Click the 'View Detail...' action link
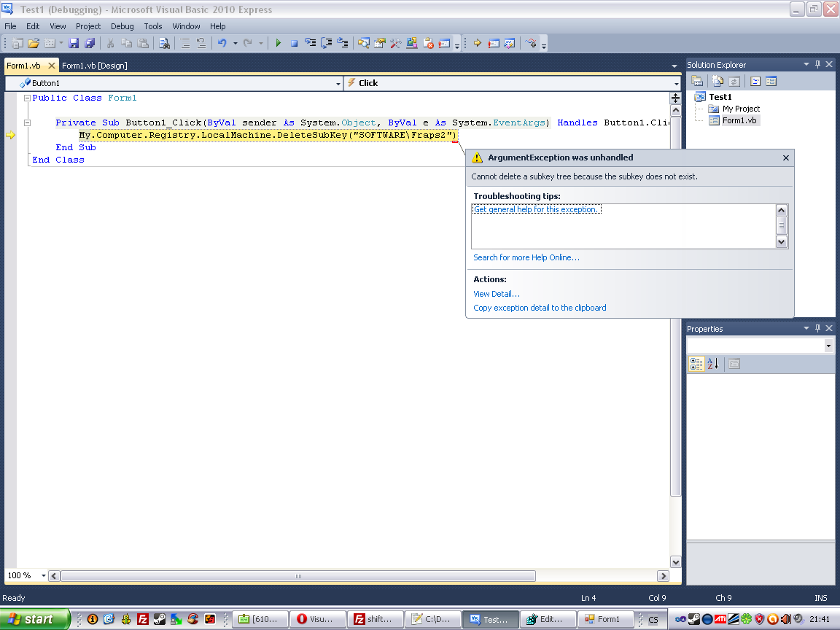The height and width of the screenshot is (630, 840). (497, 294)
